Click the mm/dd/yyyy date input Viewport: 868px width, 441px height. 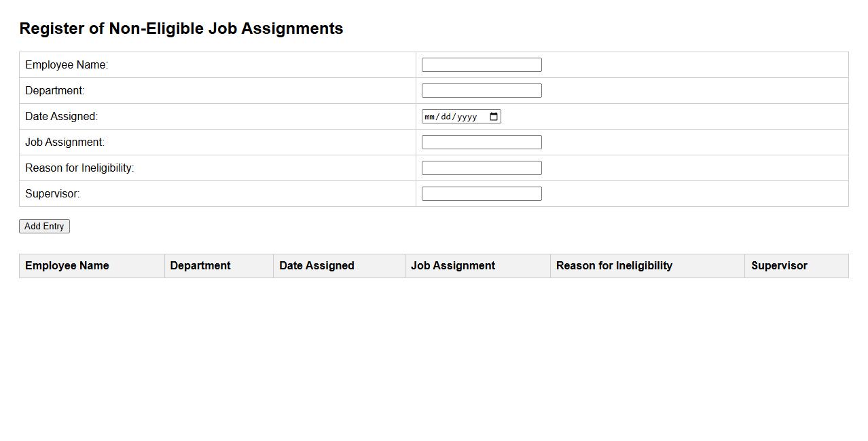click(452, 117)
